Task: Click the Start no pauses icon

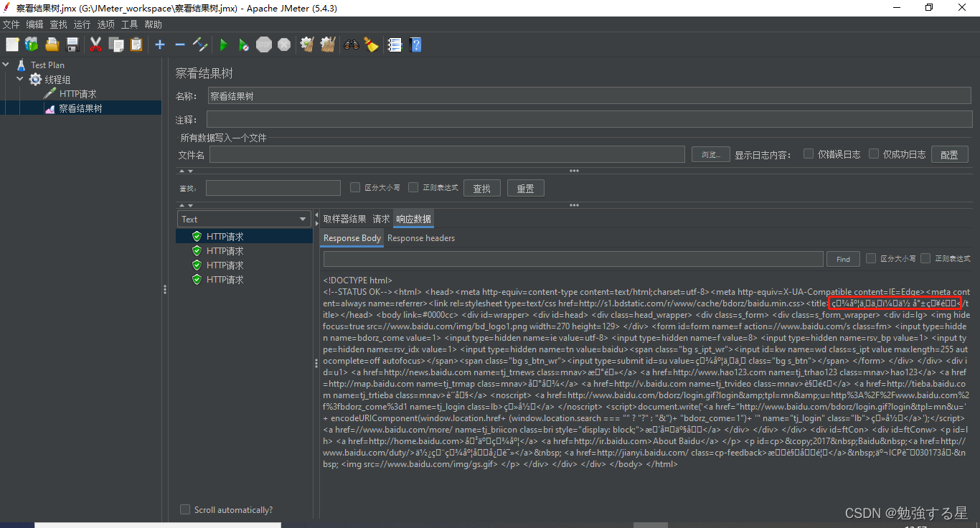Action: point(244,44)
